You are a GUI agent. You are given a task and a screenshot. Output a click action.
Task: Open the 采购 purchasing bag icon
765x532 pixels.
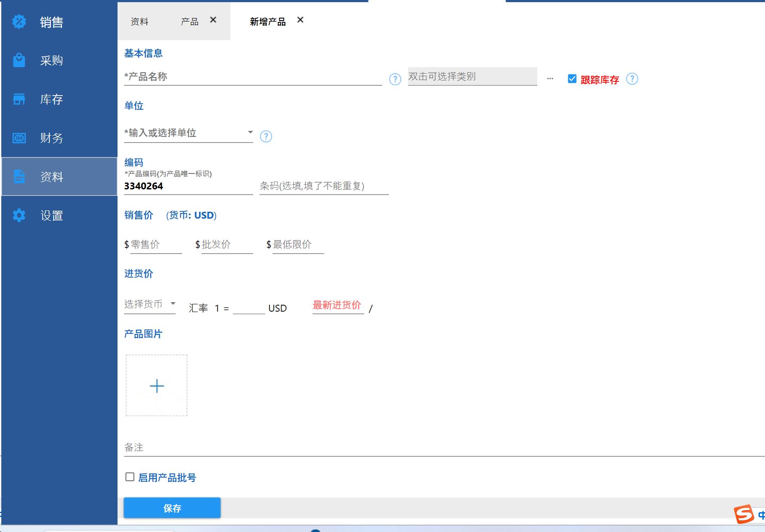19,60
